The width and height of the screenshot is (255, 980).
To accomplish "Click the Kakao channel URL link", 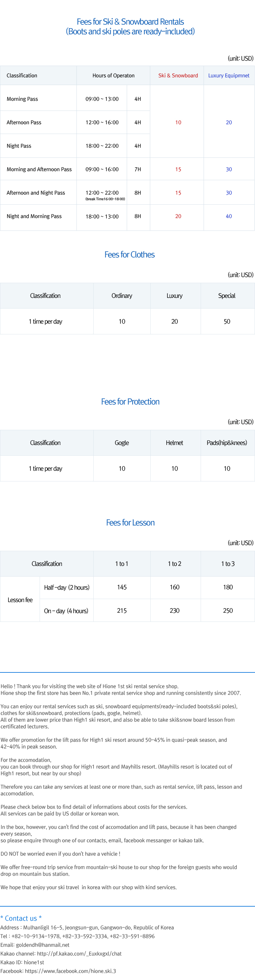I will [x=79, y=954].
